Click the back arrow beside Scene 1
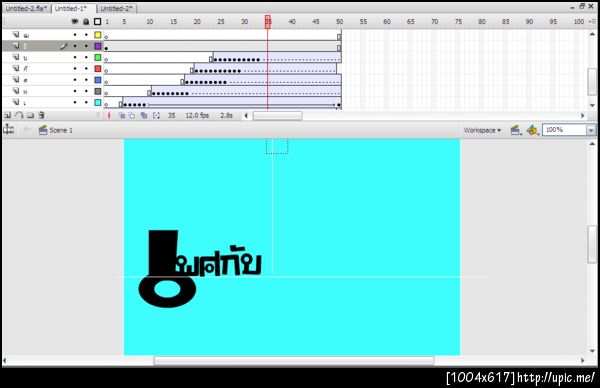600x388 pixels. click(x=27, y=130)
